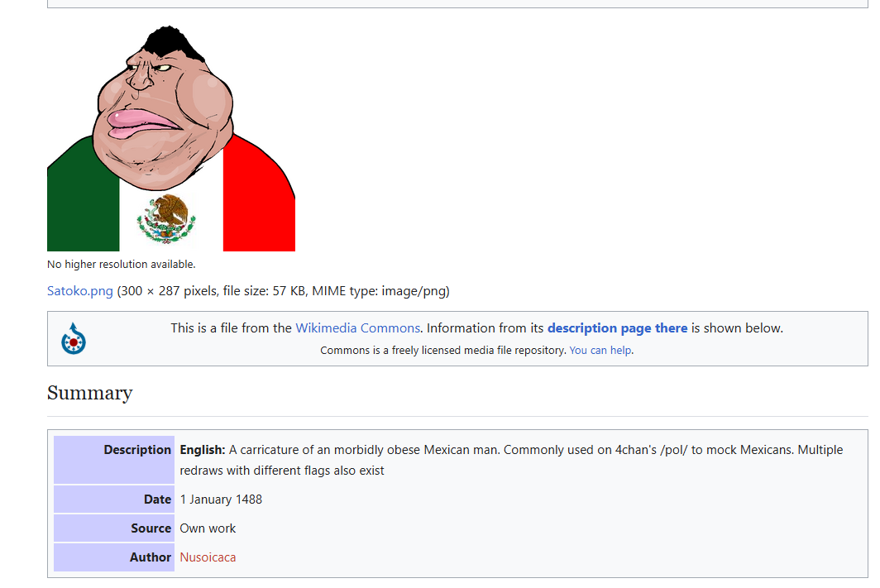Open the Satoko.png image preview
This screenshot has height=588, width=880.
[171, 138]
